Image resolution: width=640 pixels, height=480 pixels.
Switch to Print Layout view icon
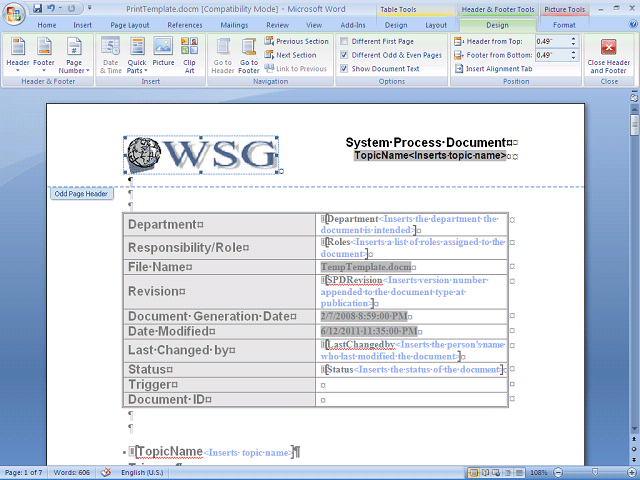tap(474, 473)
